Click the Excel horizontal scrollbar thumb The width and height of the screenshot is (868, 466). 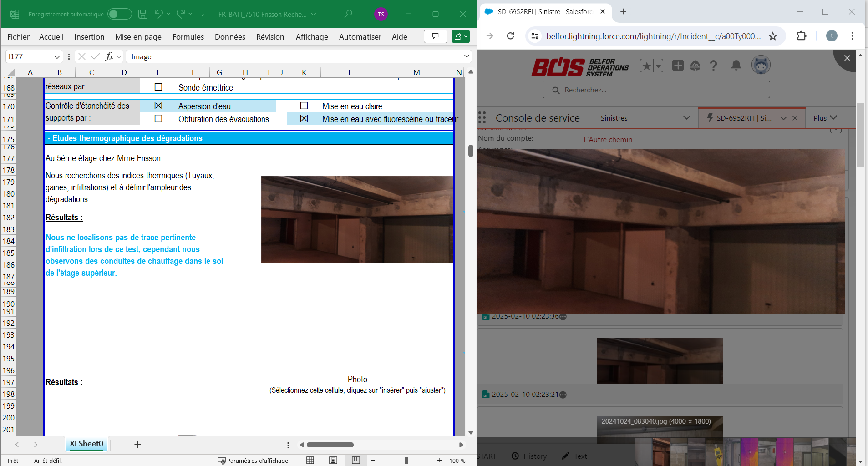[x=330, y=445]
